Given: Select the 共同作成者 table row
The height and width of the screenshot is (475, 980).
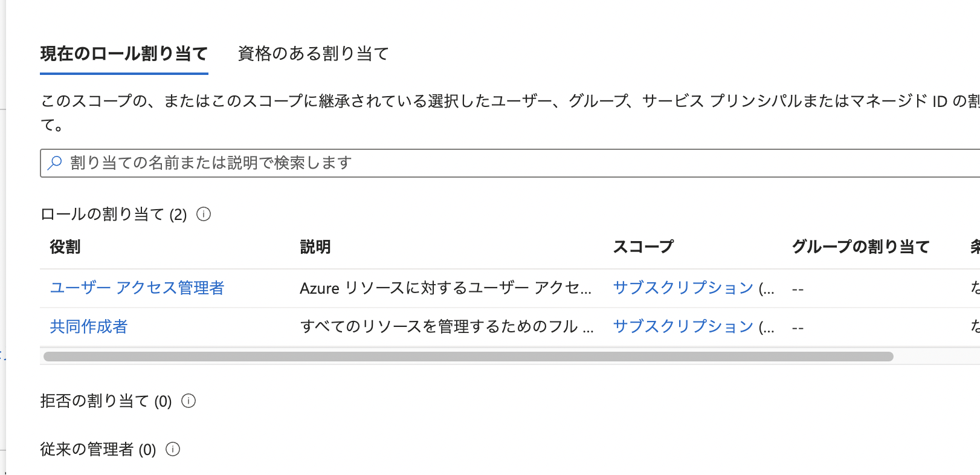Looking at the screenshot, I should coord(423,326).
